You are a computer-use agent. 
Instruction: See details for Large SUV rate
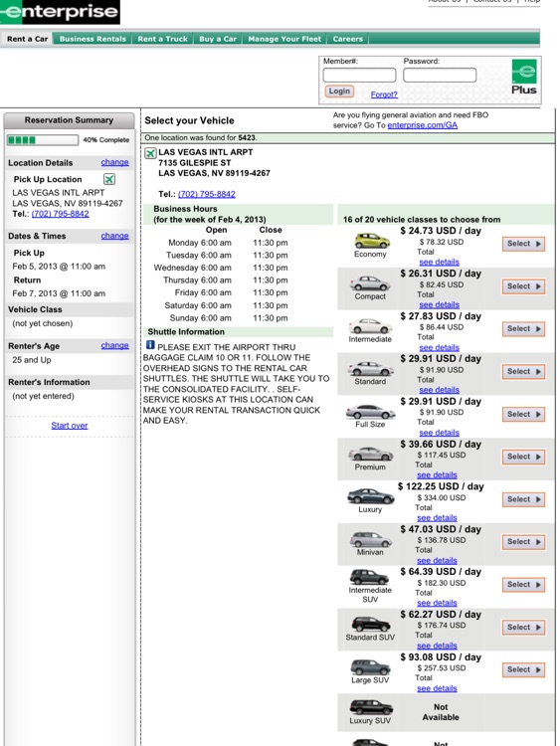438,689
